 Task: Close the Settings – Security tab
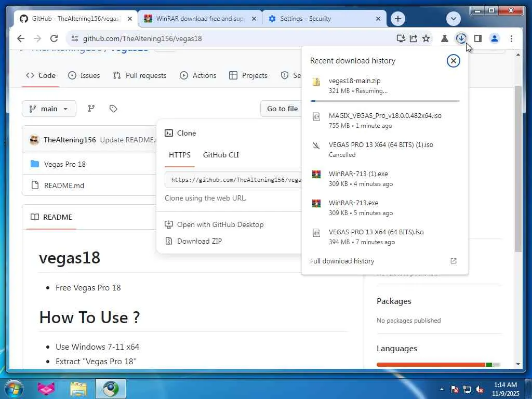click(x=378, y=19)
